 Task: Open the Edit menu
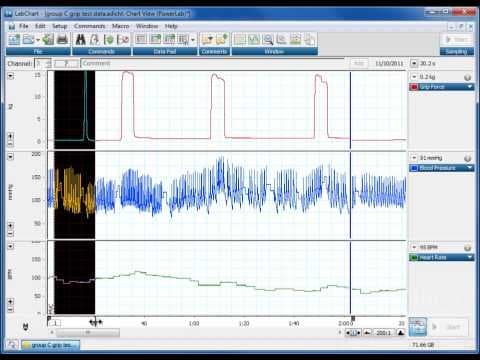tap(40, 26)
